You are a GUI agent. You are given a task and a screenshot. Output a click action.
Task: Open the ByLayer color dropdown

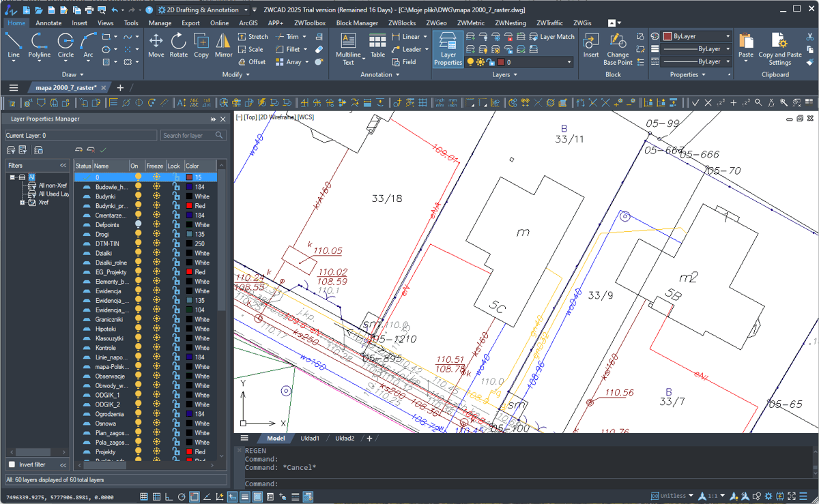tap(728, 36)
